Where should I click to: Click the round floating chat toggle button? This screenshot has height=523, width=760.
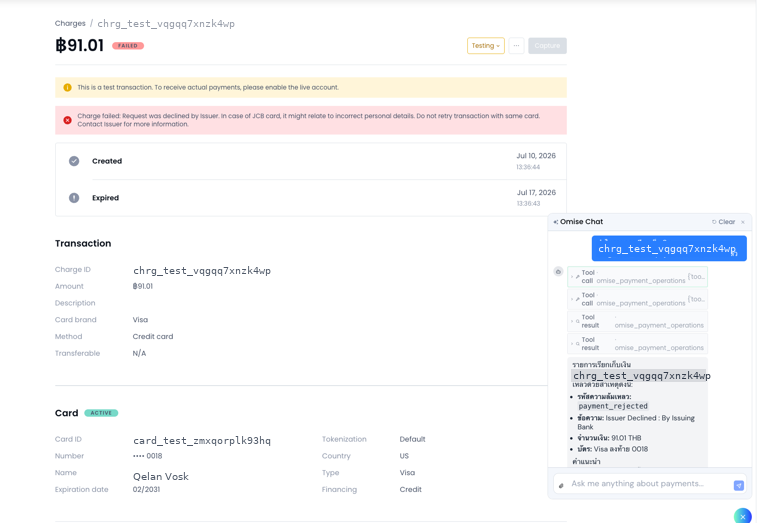click(x=743, y=516)
